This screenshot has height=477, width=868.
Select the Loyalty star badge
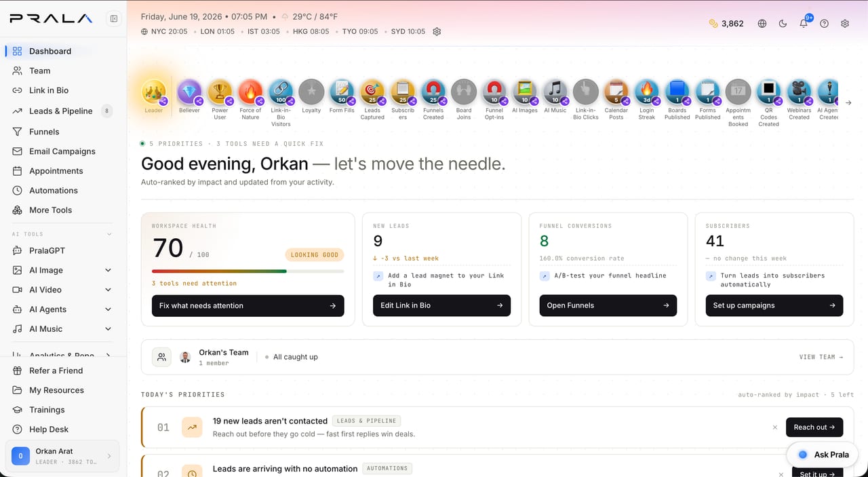click(311, 92)
